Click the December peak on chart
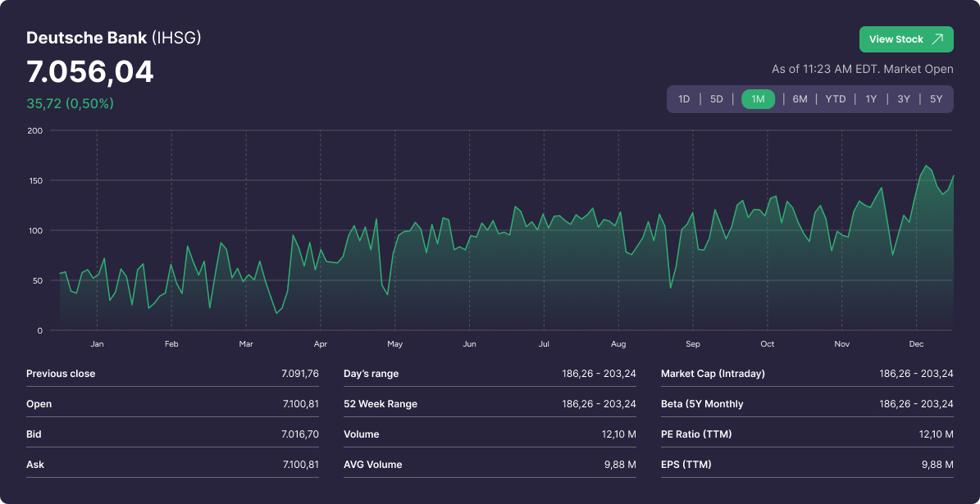 click(x=927, y=166)
